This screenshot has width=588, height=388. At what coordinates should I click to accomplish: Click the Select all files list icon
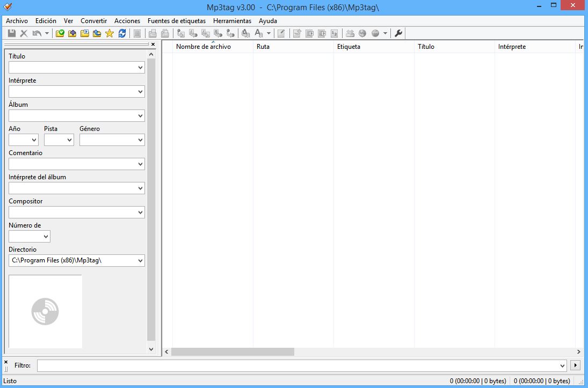(x=137, y=33)
